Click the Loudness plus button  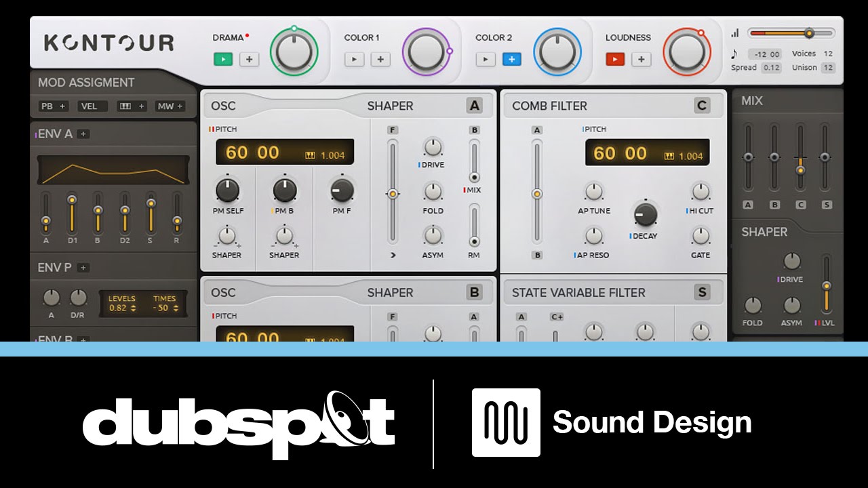tap(642, 60)
